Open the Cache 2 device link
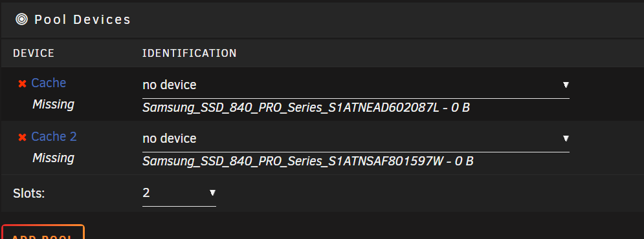The width and height of the screenshot is (644, 239). (54, 136)
